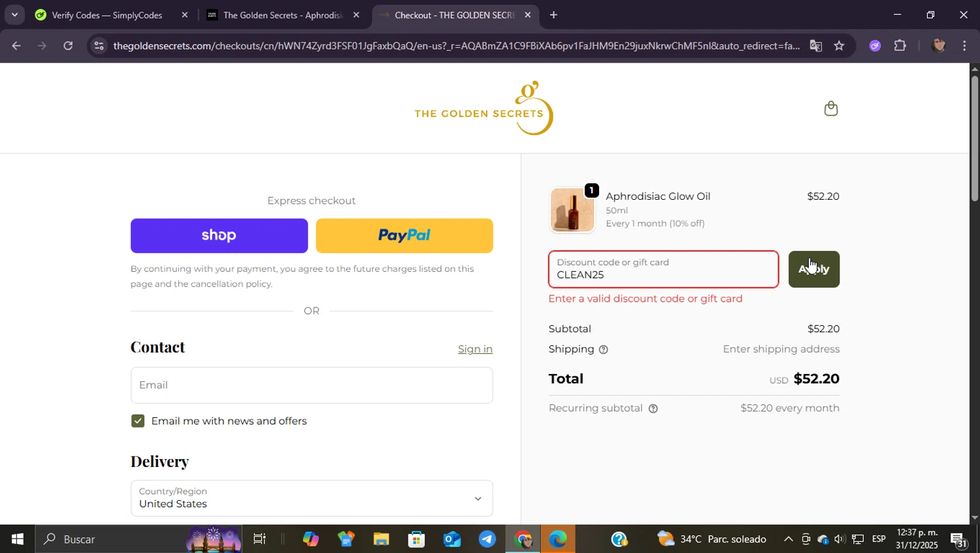Click the Shipping help question icon

[603, 350]
